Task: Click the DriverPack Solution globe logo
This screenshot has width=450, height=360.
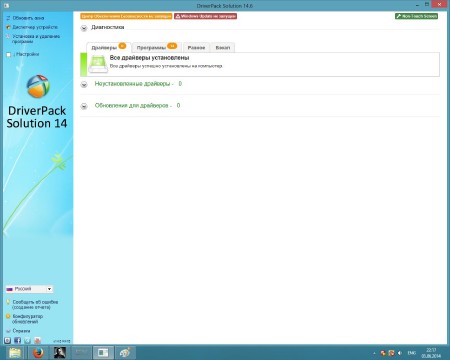Action: tap(38, 87)
